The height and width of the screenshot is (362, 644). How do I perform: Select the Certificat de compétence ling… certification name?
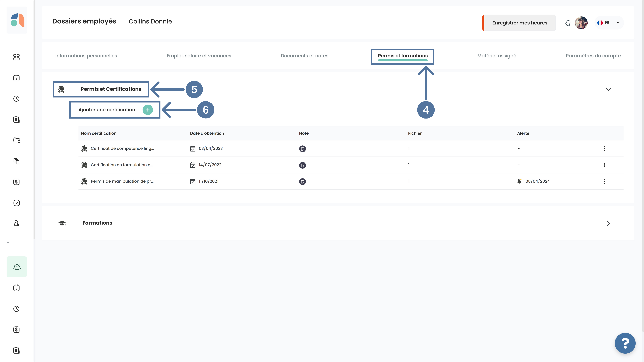click(x=122, y=148)
